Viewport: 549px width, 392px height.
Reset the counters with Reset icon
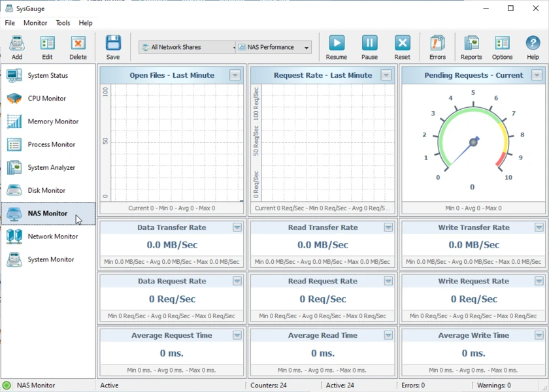(403, 47)
